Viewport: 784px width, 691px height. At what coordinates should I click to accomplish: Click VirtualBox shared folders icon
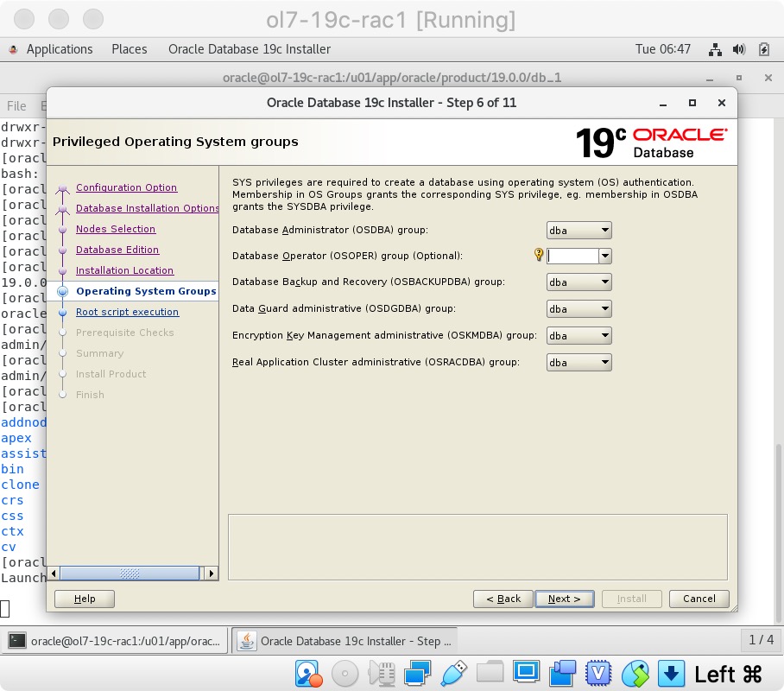point(490,673)
